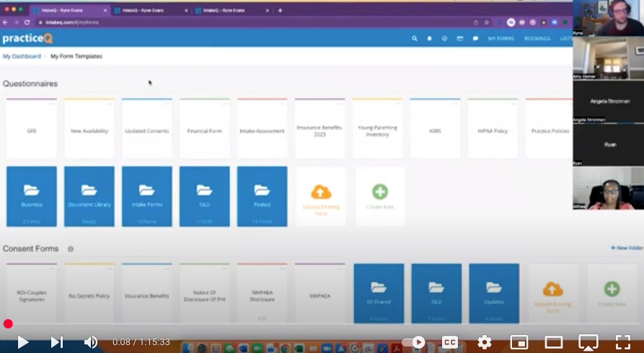The image size is (644, 353).
Task: Open the YouTube settings gear
Action: click(x=485, y=342)
